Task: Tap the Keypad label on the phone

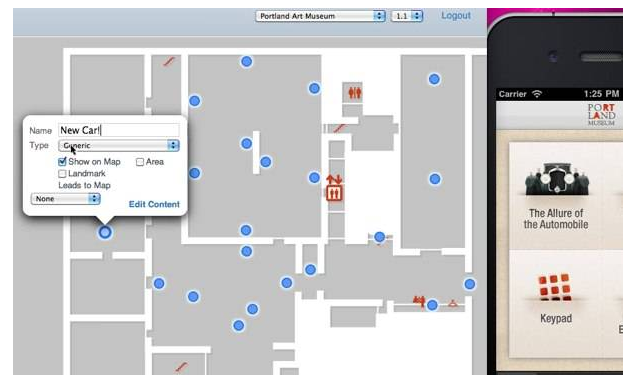Action: point(556,318)
